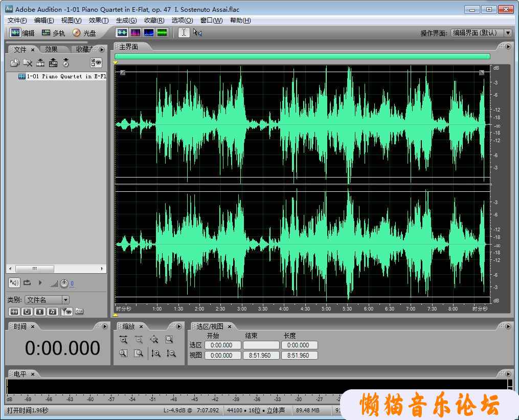Open the 文件(F) menu

[x=17, y=20]
